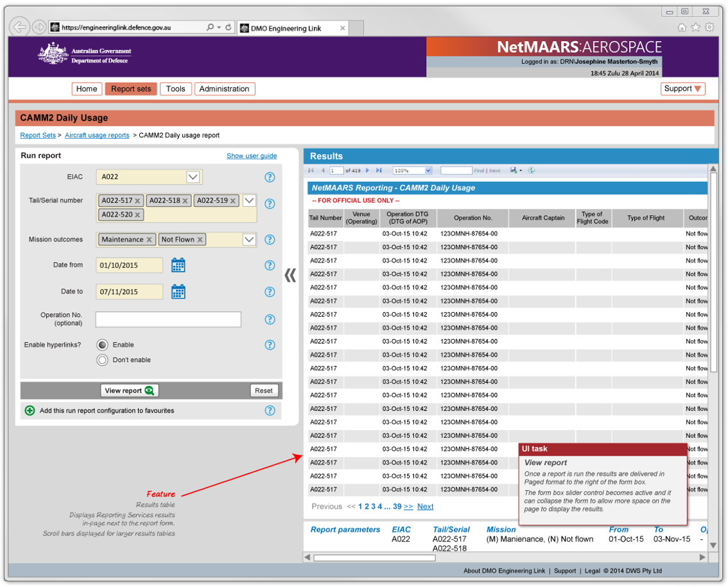Follow the Report Sets breadcrumb link

click(38, 135)
